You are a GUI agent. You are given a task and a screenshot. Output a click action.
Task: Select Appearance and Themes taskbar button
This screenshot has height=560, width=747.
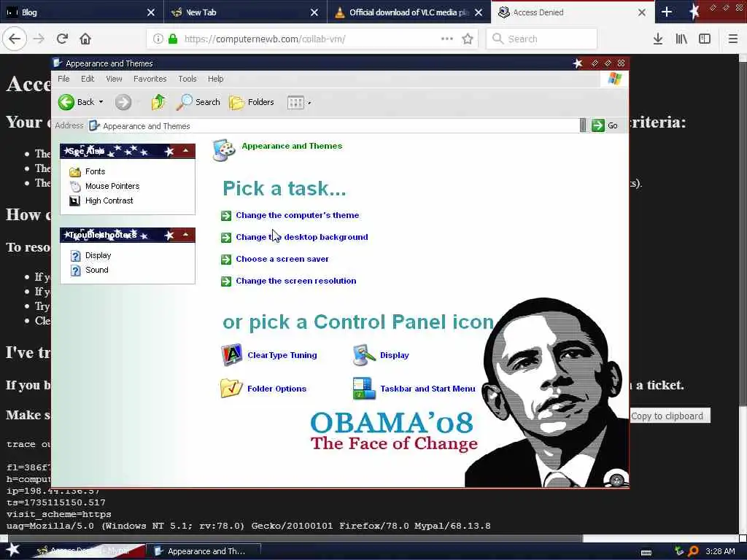[x=204, y=551]
